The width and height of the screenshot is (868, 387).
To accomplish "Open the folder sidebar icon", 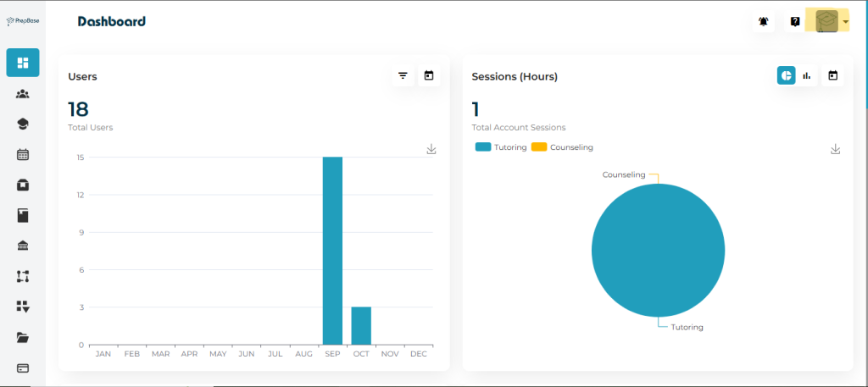I will click(23, 337).
